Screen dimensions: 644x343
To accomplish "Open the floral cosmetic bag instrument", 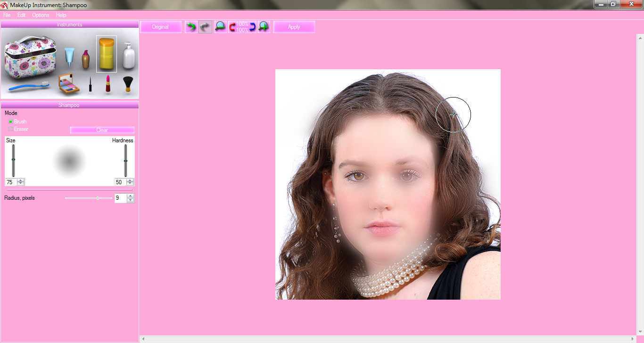I will click(x=30, y=57).
